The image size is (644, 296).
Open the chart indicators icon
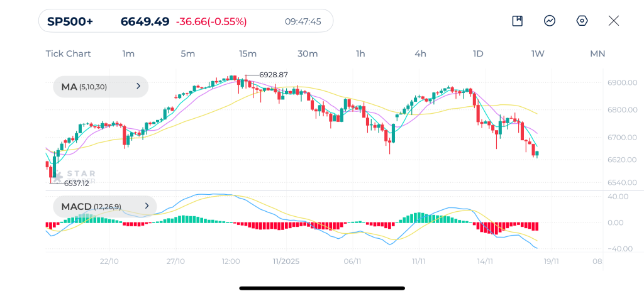click(x=550, y=21)
